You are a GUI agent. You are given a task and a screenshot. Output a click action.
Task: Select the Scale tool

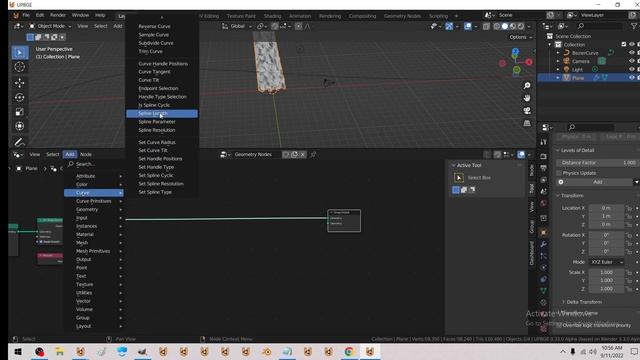(20, 112)
